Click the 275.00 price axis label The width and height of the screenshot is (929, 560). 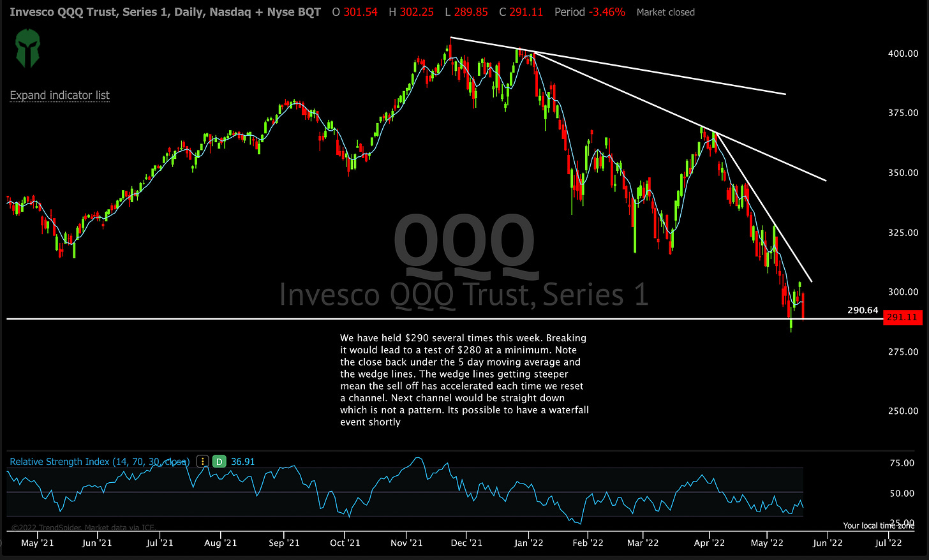click(x=903, y=352)
